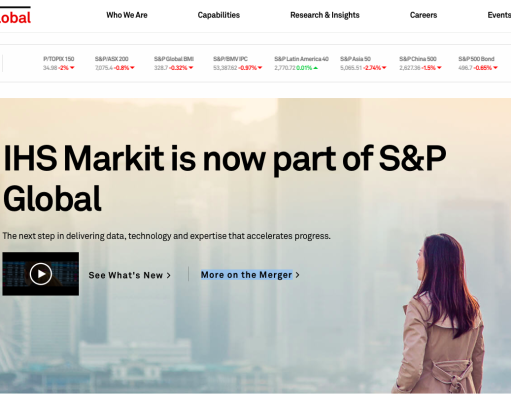Open the Capabilities menu
Image resolution: width=511 pixels, height=400 pixels.
pos(219,15)
